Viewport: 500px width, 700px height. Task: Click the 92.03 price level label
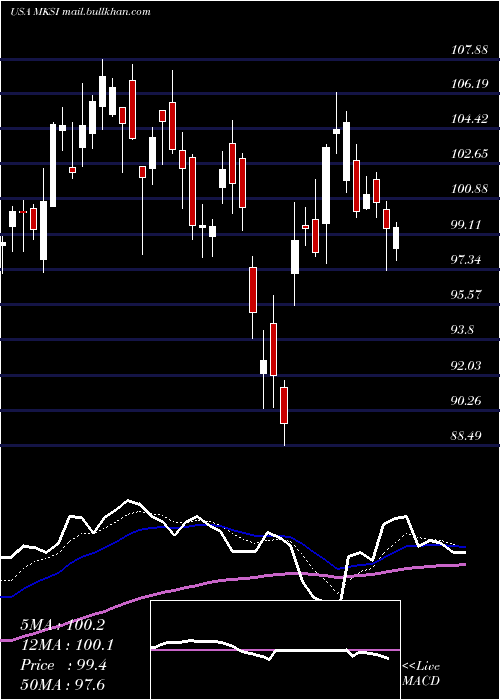(x=467, y=366)
